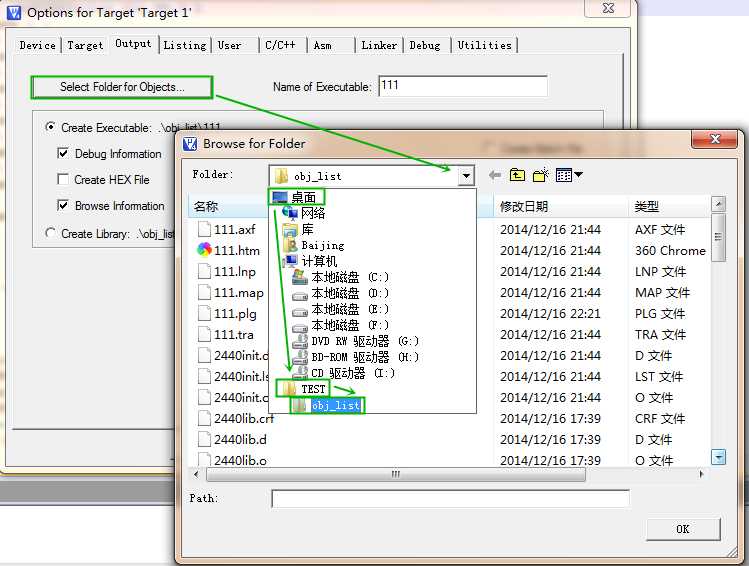Image resolution: width=749 pixels, height=566 pixels.
Task: Click the Name of Executable input field
Action: tap(463, 86)
